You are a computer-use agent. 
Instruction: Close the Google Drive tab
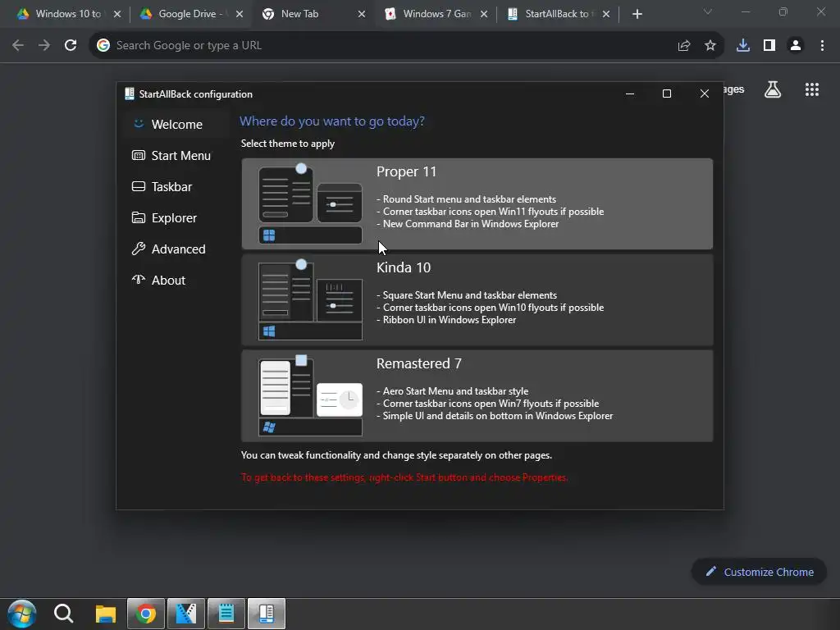click(240, 14)
